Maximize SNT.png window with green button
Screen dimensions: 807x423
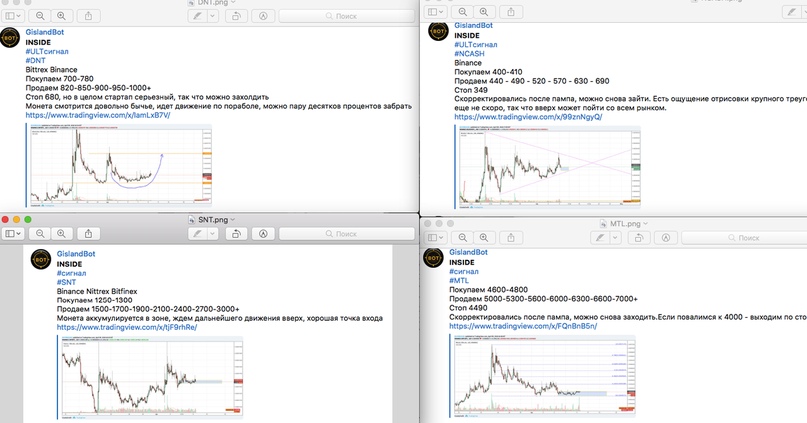pos(28,219)
